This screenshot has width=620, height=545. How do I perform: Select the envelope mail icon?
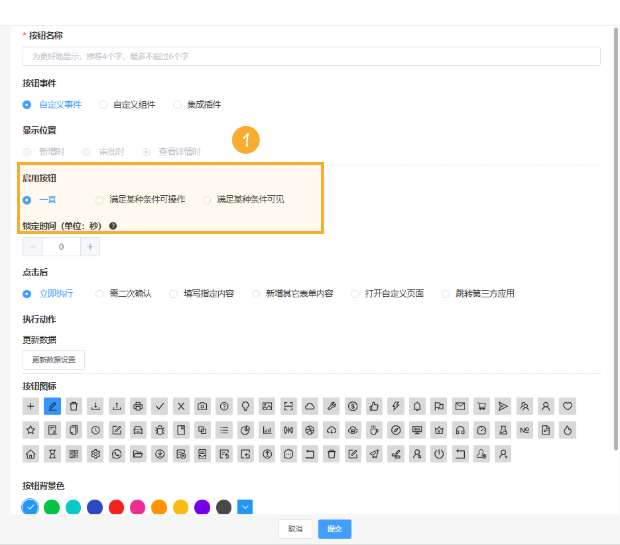(x=460, y=406)
